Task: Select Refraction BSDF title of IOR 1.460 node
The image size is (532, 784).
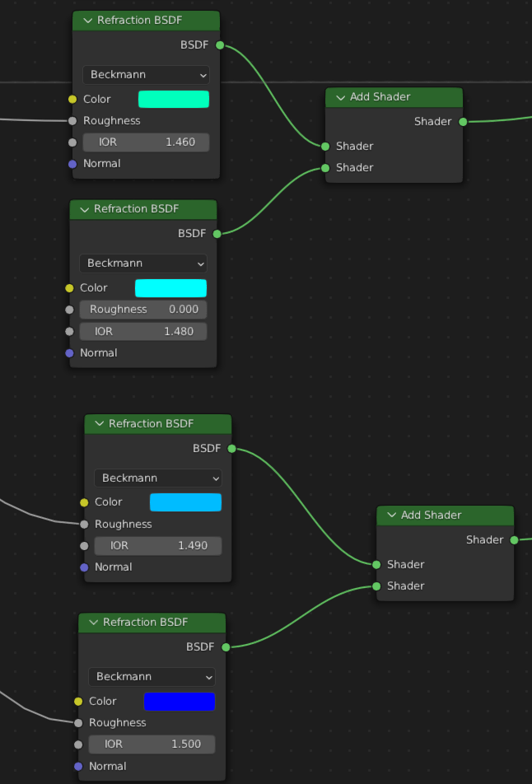Action: click(139, 21)
